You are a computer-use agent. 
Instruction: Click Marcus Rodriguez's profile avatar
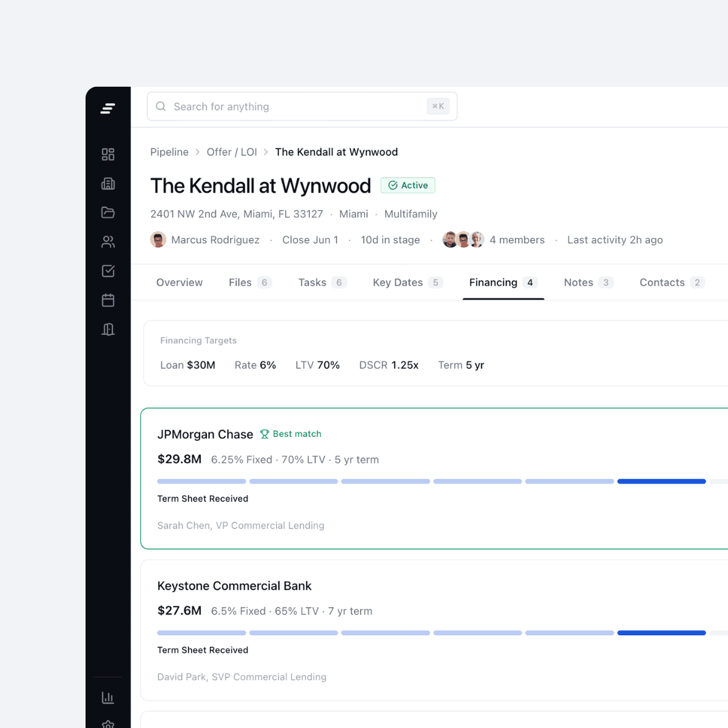pyautogui.click(x=159, y=240)
